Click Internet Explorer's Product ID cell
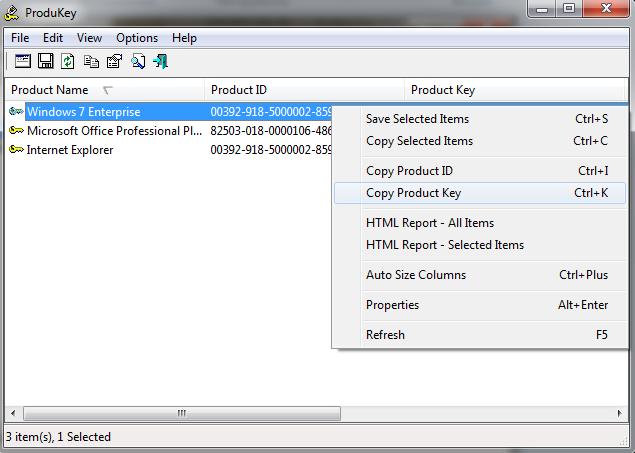Screen dimensions: 635x453 (271, 150)
